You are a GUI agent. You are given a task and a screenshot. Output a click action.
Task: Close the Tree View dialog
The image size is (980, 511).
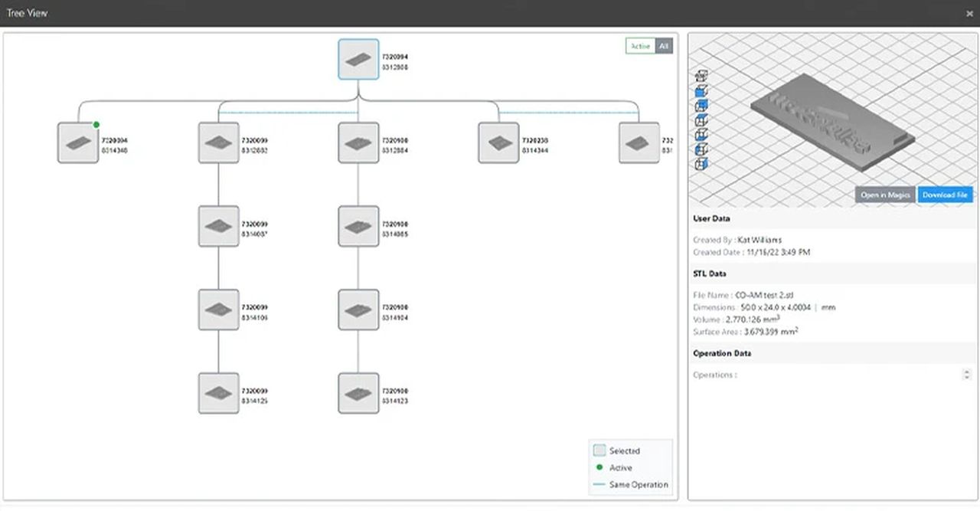point(970,14)
